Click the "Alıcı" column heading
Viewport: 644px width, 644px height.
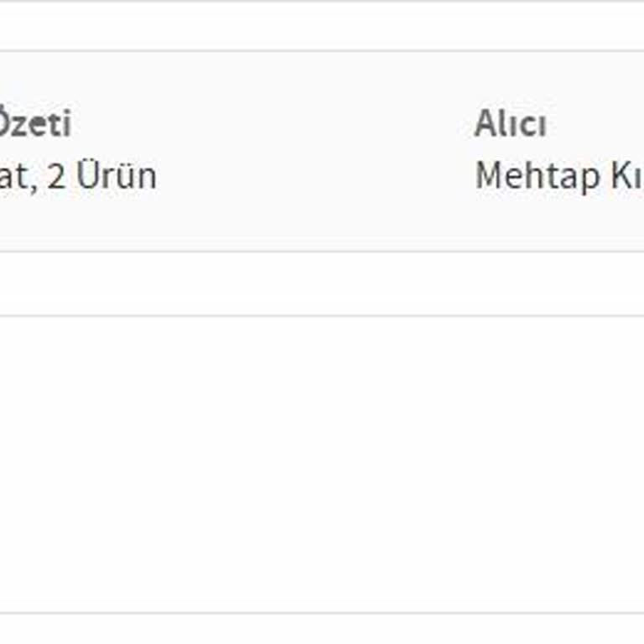(x=510, y=124)
